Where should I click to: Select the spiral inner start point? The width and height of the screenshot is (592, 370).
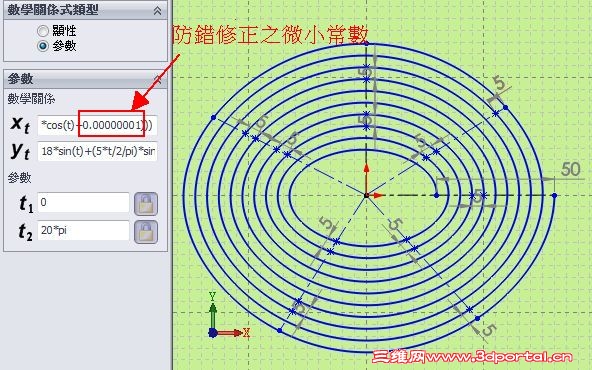(436, 195)
